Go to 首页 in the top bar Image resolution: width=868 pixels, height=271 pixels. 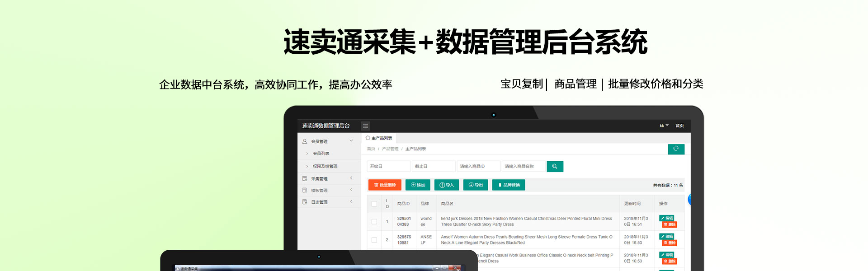point(679,126)
